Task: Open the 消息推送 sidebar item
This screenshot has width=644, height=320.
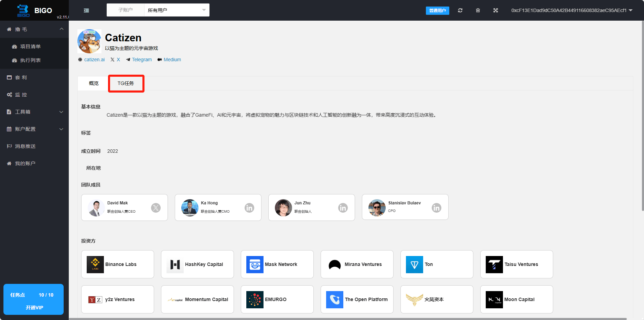Action: coord(34,146)
